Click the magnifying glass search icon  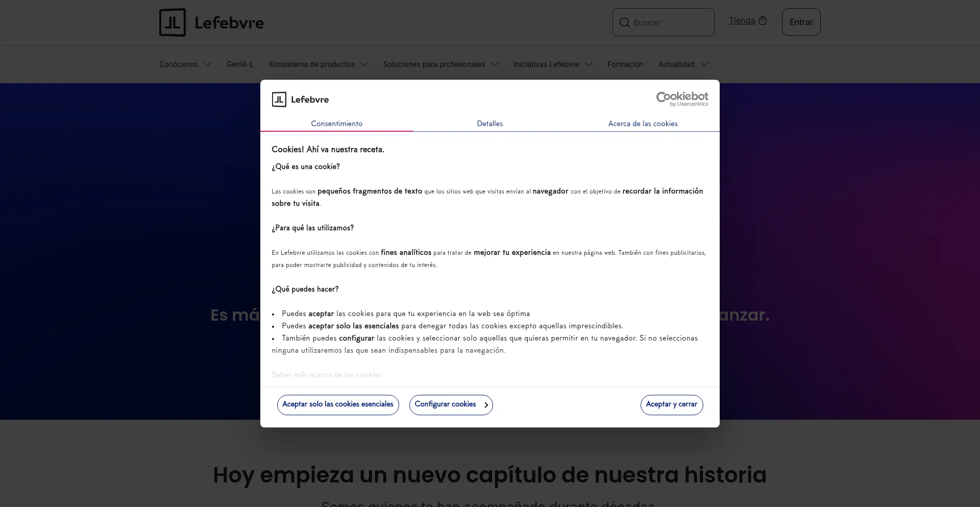tap(624, 22)
